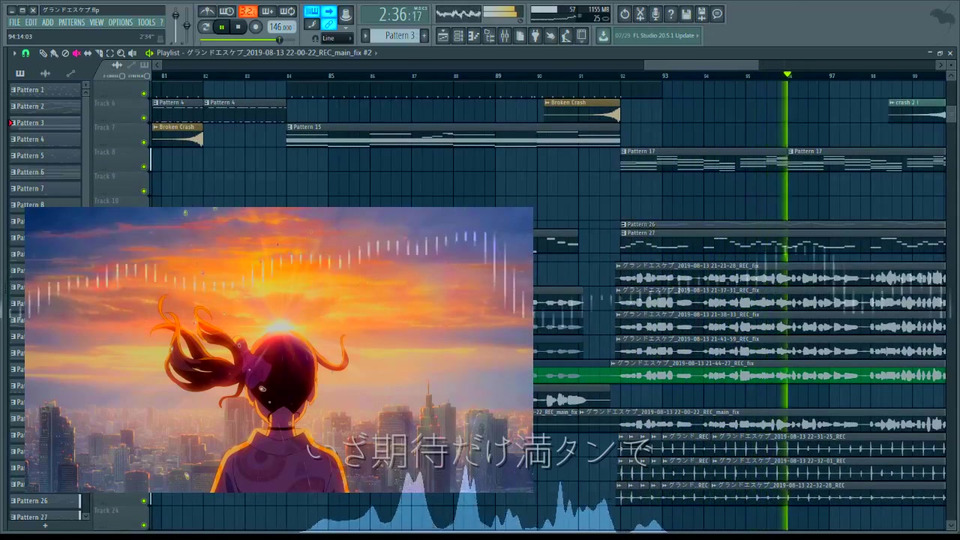Image resolution: width=960 pixels, height=540 pixels.
Task: Click the pause button in transport
Action: (222, 27)
